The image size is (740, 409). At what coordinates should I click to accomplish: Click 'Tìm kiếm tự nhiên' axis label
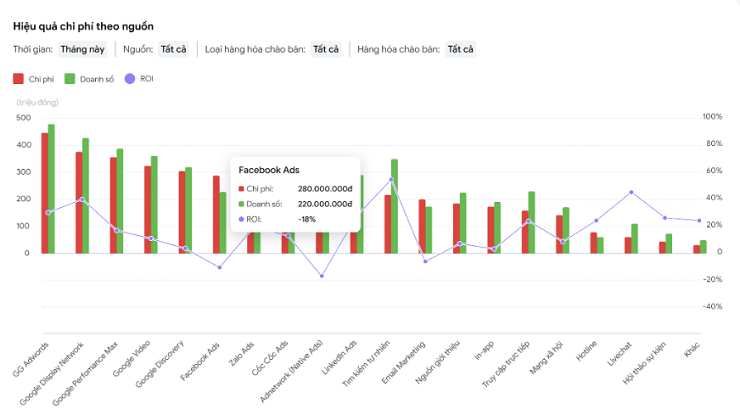(367, 364)
